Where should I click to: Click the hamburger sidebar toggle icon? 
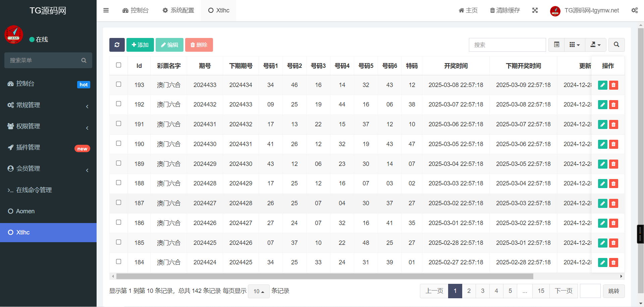tap(106, 10)
